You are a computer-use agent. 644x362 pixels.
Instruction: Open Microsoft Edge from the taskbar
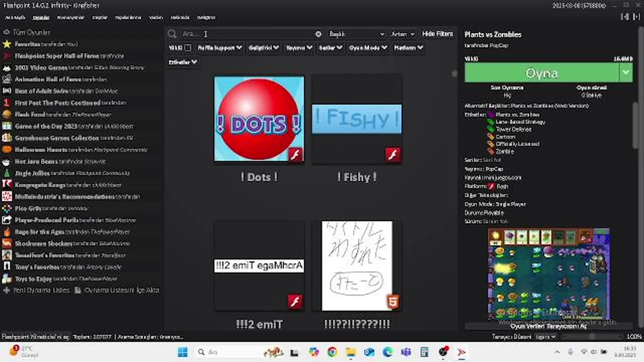pos(387,352)
